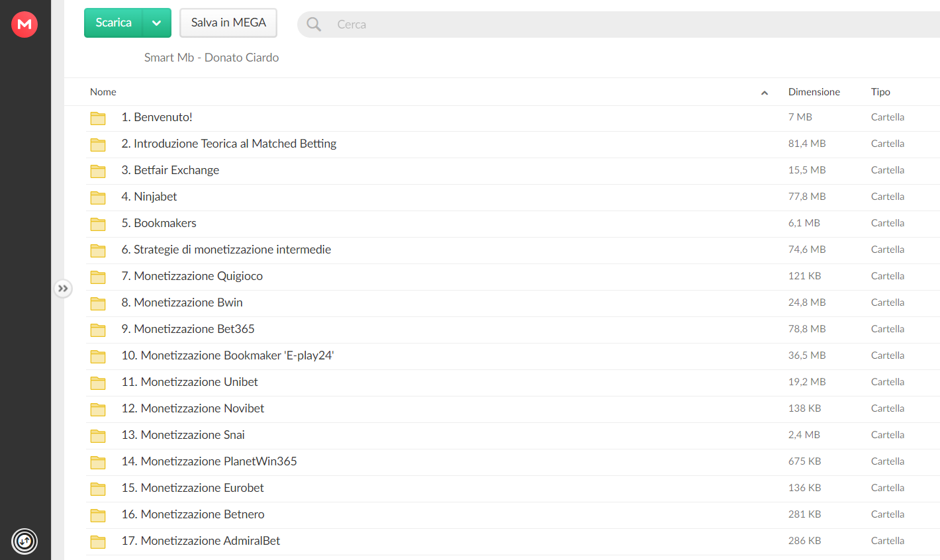The height and width of the screenshot is (560, 940).
Task: Select '15. Monetizzazione Eurobet' folder name
Action: pyautogui.click(x=193, y=488)
